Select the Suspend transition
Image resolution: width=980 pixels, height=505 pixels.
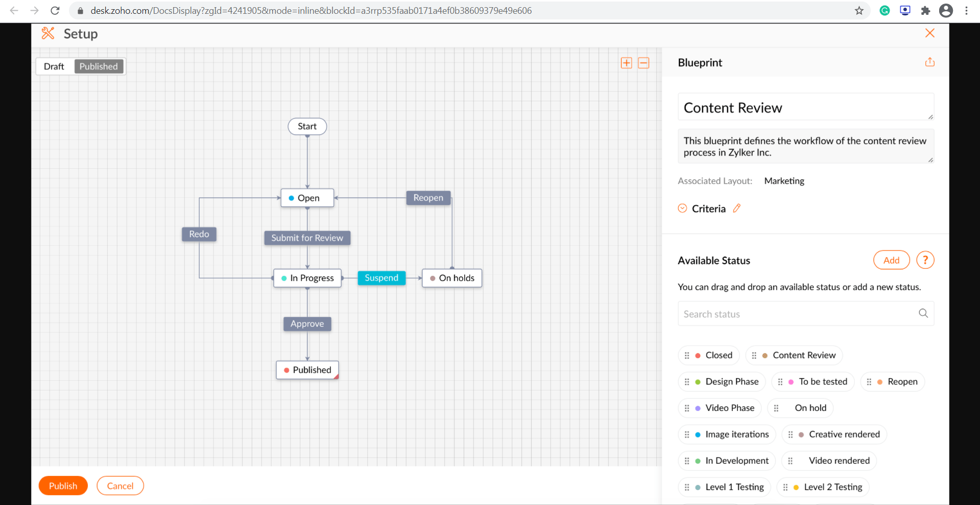tap(381, 278)
